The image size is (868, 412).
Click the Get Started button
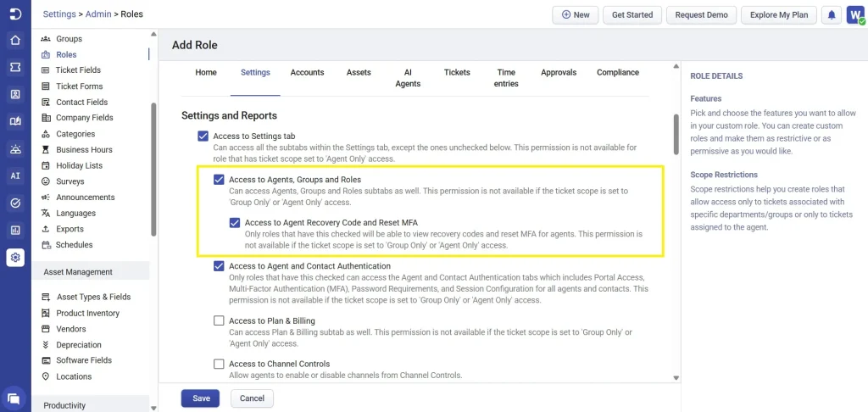tap(632, 15)
